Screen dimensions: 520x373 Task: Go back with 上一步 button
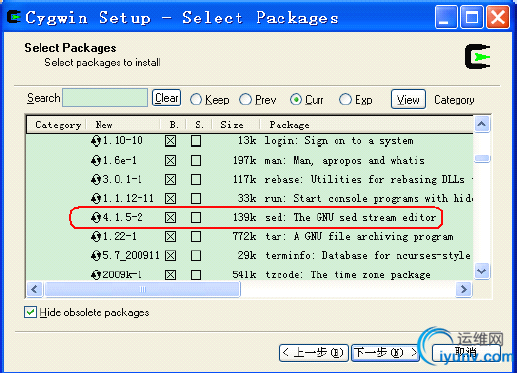[x=314, y=353]
